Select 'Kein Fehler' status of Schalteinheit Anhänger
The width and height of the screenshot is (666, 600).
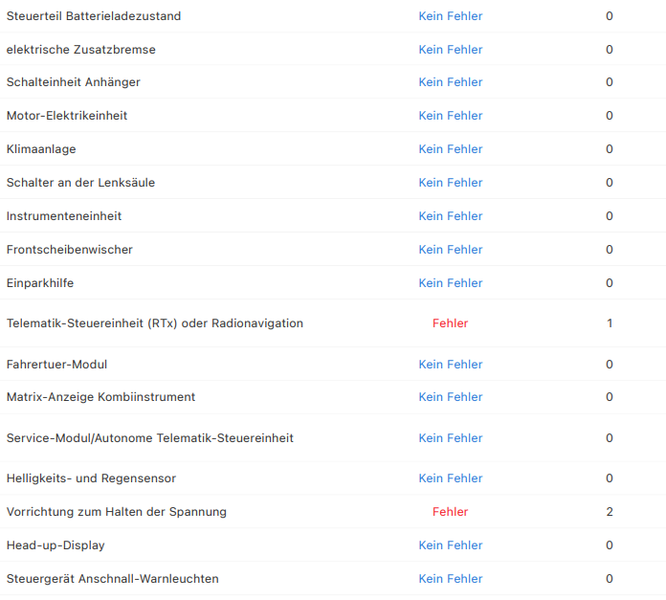tap(450, 82)
